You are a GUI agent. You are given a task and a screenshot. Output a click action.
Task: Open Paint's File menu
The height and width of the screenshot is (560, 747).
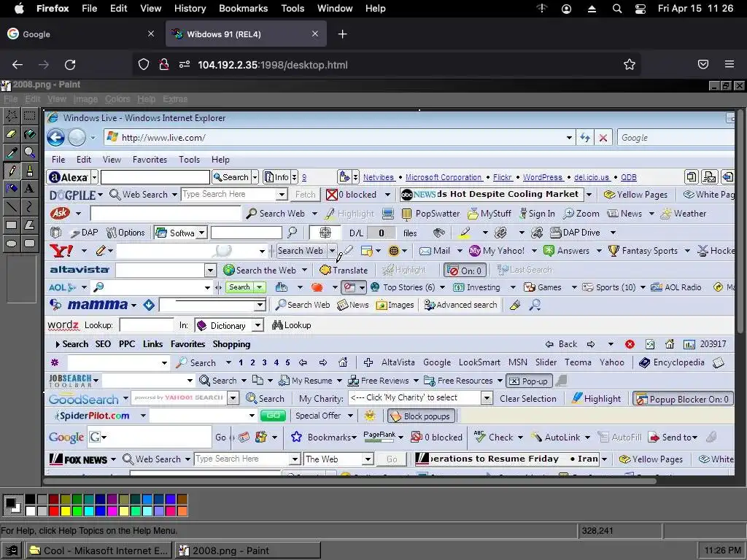pyautogui.click(x=10, y=99)
